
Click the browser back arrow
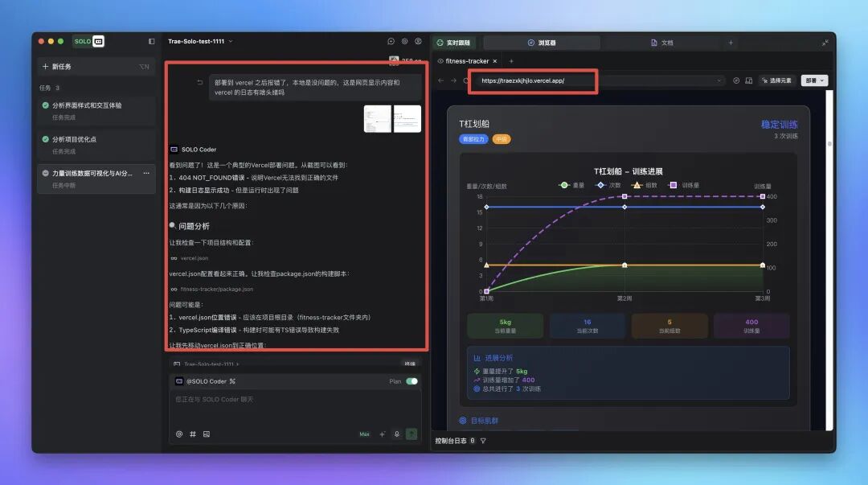coord(440,80)
